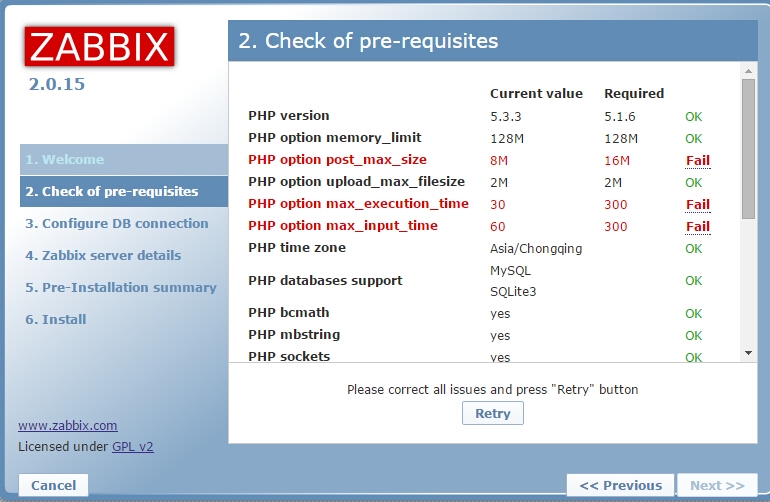The image size is (770, 502).
Task: Open the GPL v2 license link
Action: (133, 446)
